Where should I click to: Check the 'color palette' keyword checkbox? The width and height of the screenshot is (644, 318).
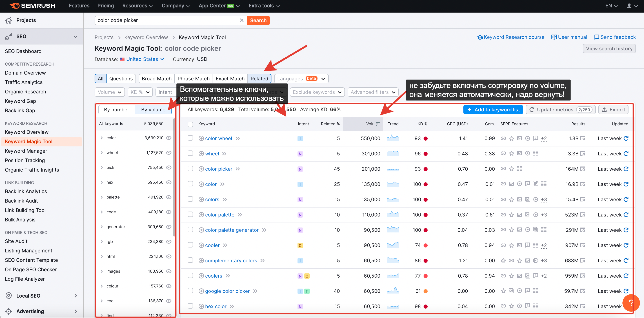[190, 214]
